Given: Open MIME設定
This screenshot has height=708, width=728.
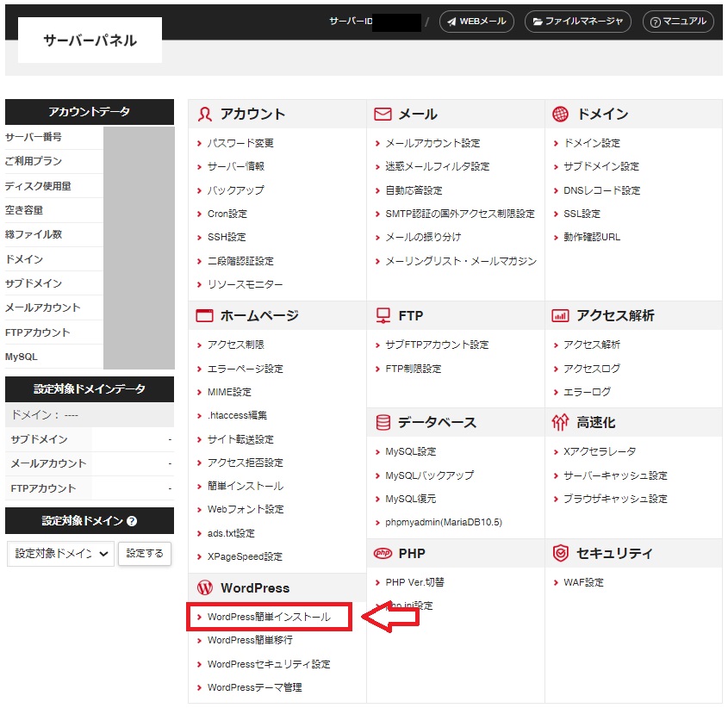Looking at the screenshot, I should click(229, 392).
